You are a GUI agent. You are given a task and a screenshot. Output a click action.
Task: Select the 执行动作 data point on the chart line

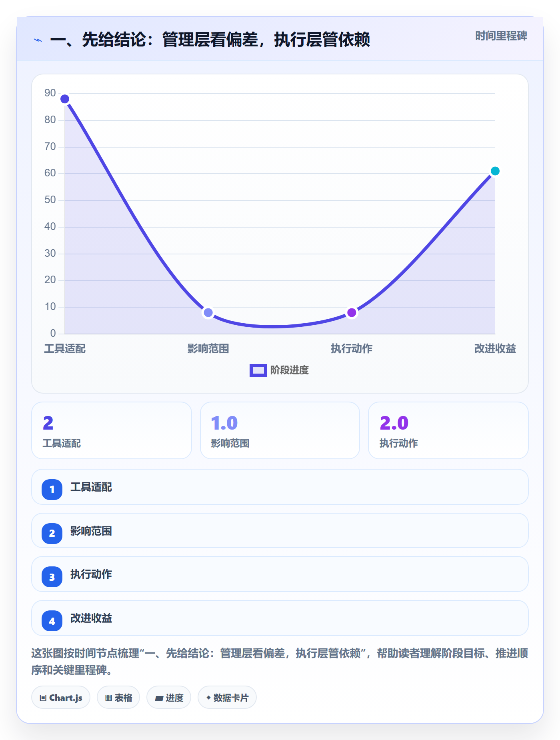click(352, 312)
